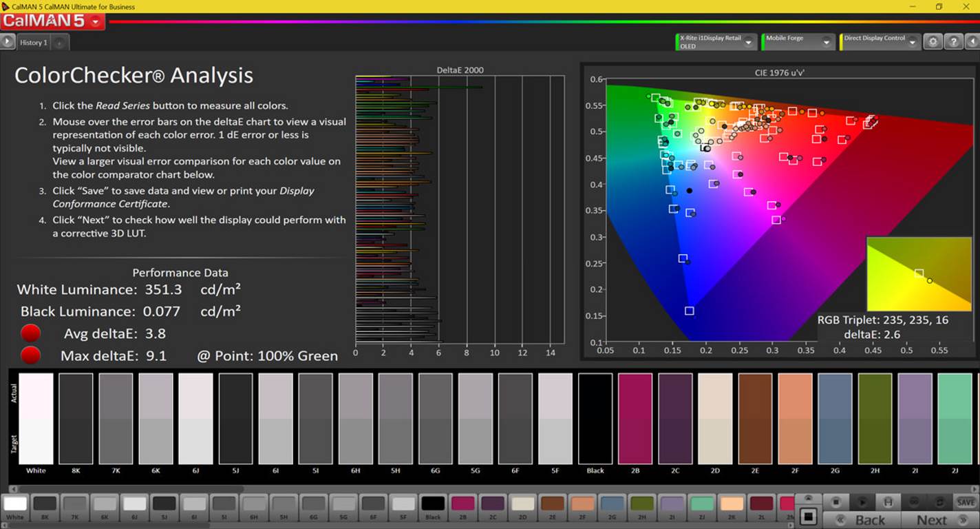Click the continuous read infinity icon
This screenshot has height=529, width=980.
coord(915,502)
